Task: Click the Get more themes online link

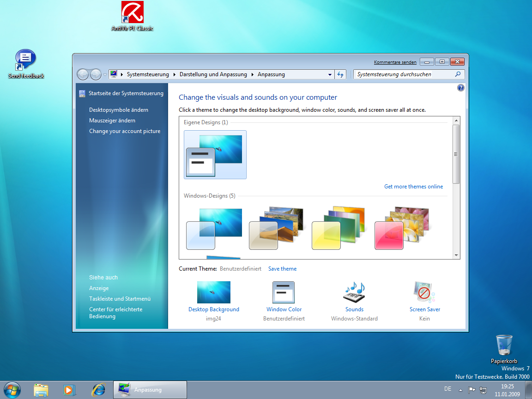Action: tap(413, 187)
